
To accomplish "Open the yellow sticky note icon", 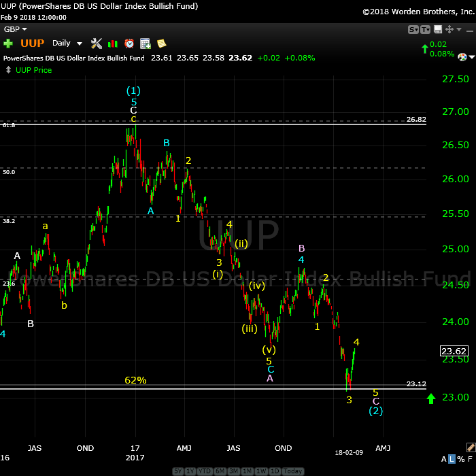I will 162,44.
